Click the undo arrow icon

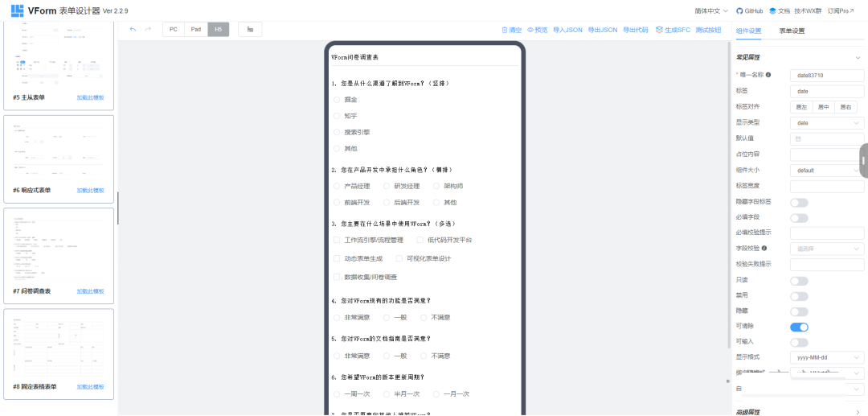pos(133,29)
